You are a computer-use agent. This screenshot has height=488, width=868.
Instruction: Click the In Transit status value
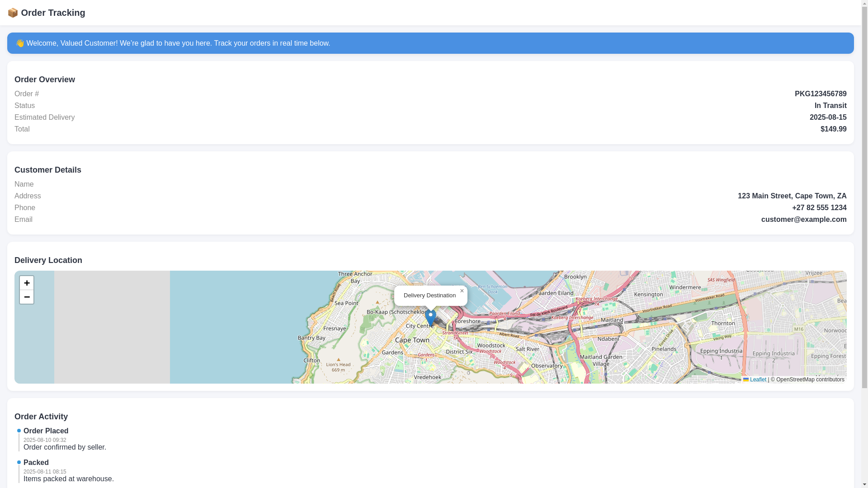point(830,106)
